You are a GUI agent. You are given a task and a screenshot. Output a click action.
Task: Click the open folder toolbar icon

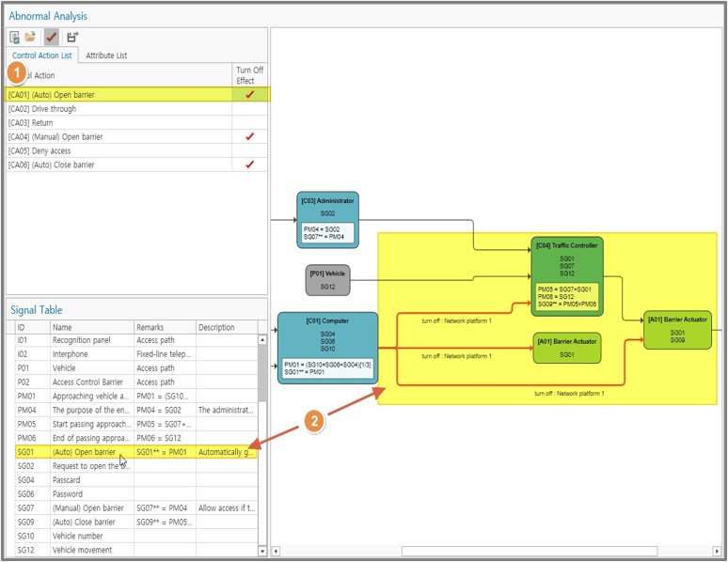30,38
